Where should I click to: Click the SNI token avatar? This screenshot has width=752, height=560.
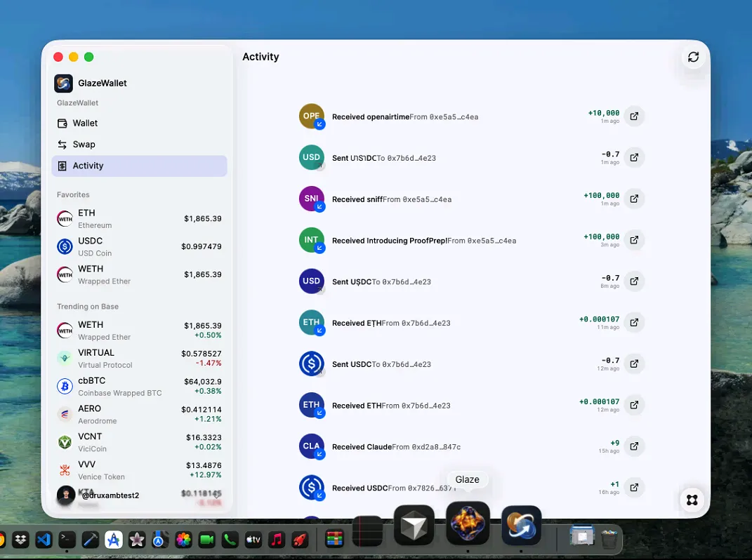coord(312,199)
